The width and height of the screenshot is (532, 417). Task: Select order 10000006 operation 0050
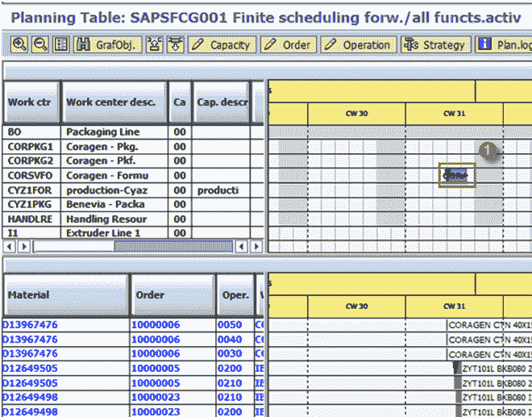(x=133, y=325)
